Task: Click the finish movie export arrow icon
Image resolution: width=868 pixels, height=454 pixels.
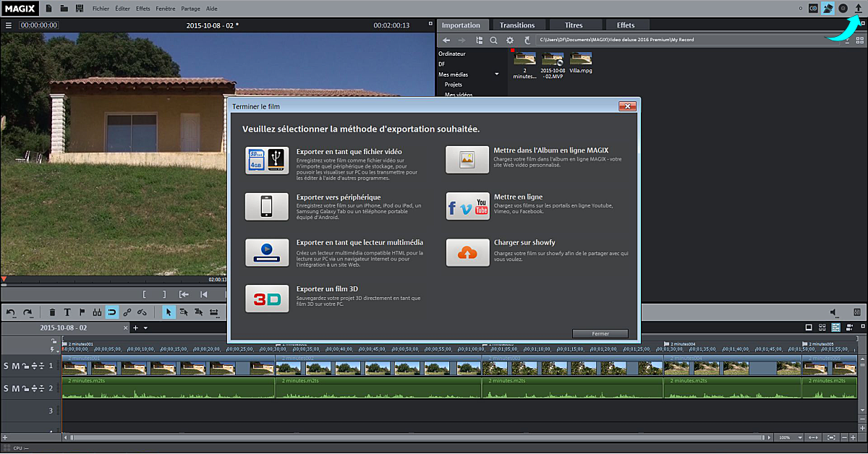Action: coord(859,8)
